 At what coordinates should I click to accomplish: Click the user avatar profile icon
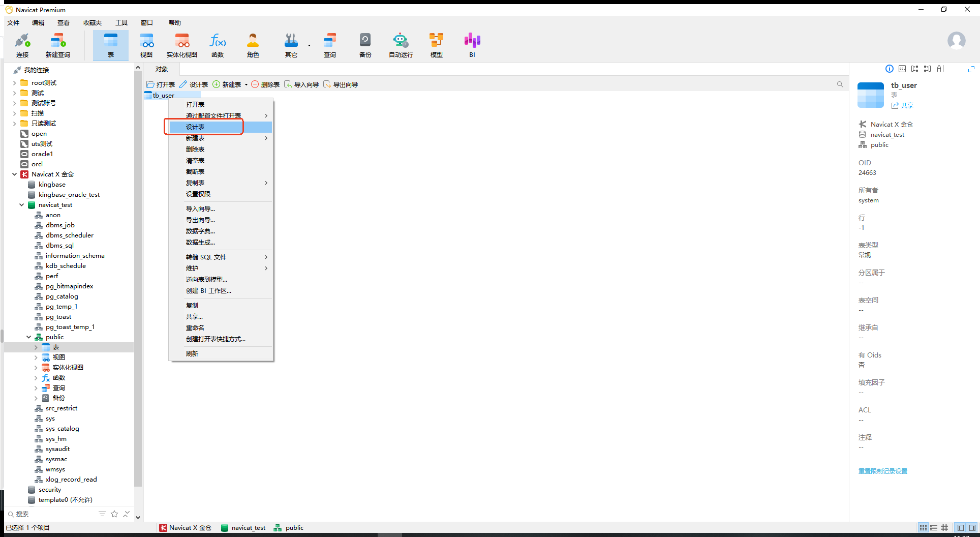click(956, 40)
